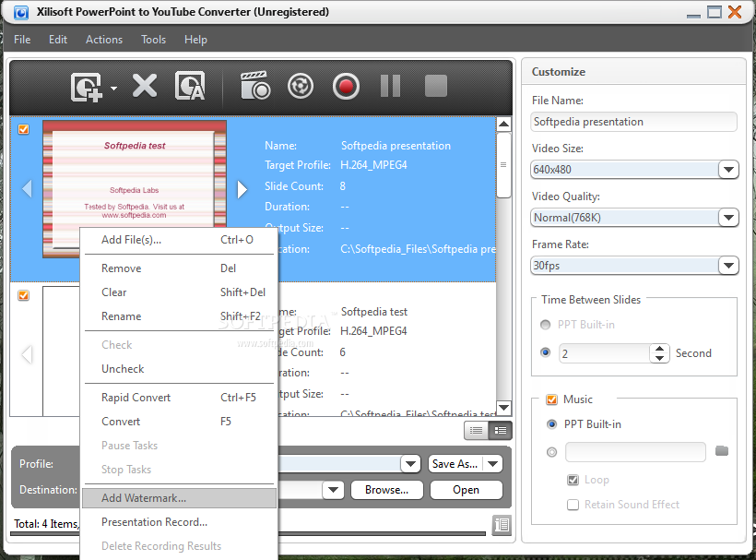Show previous slide of Softpedia test item

[27, 354]
